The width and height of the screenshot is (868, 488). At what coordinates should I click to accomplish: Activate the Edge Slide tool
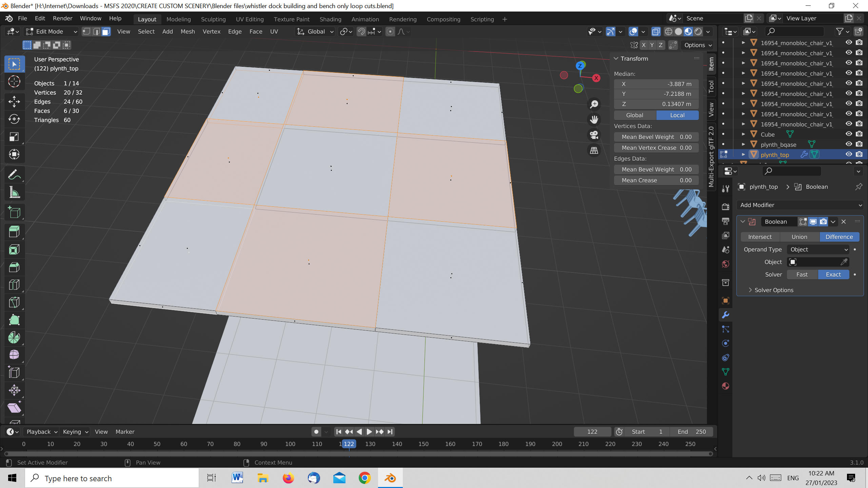pos(14,372)
